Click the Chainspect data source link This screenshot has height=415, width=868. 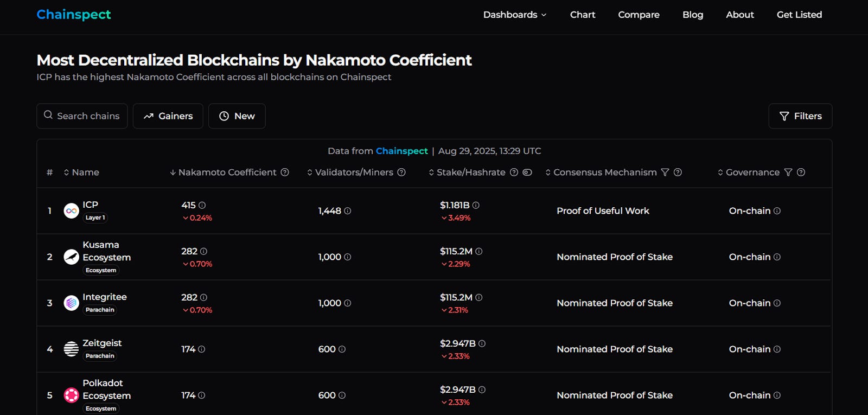[x=401, y=151]
